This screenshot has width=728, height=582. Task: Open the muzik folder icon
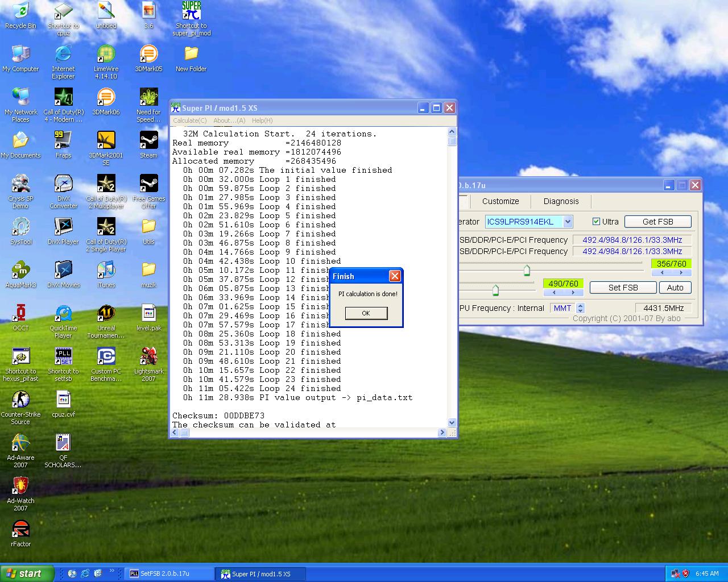tap(148, 275)
